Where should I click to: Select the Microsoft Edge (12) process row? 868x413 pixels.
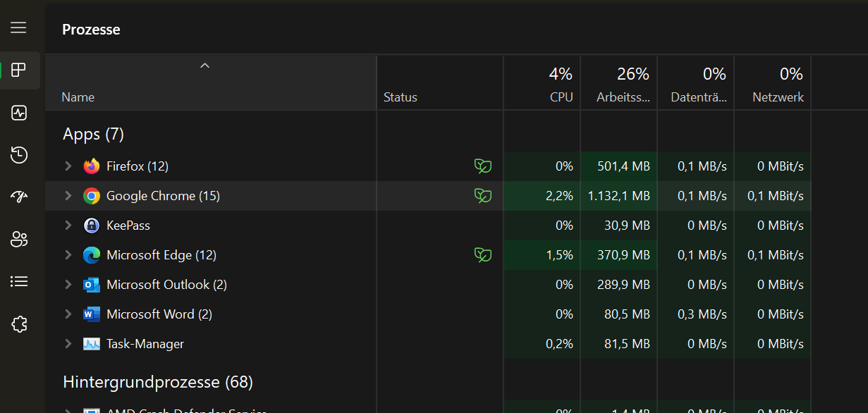[x=428, y=255]
